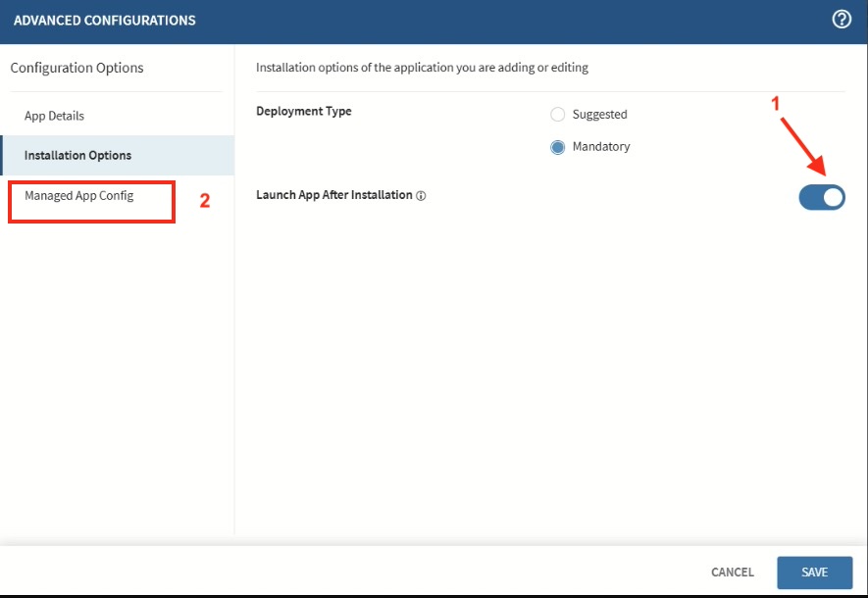Image resolution: width=868 pixels, height=598 pixels.
Task: Click the Suggested option label text
Action: 599,115
